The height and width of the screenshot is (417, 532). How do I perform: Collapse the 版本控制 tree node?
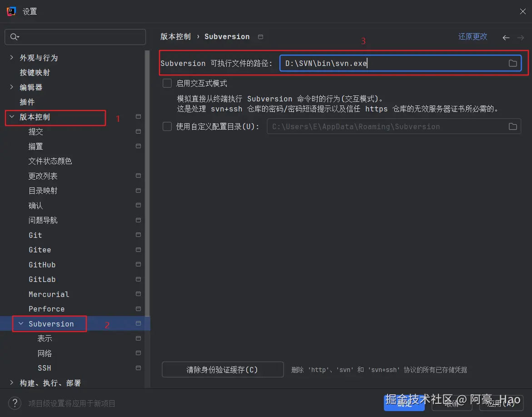point(12,116)
